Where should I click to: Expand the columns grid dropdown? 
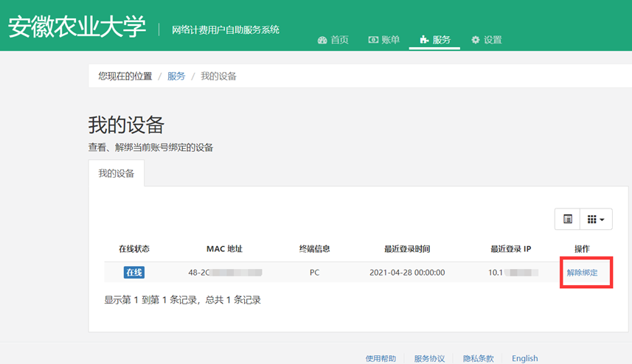pos(596,219)
